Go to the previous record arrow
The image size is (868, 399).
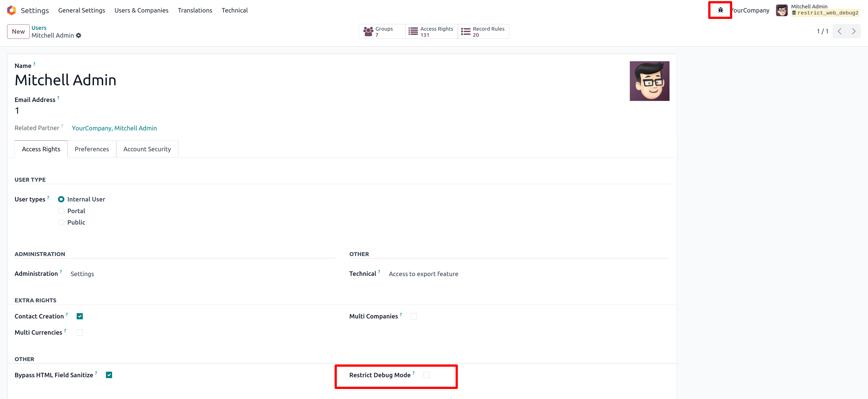point(839,31)
